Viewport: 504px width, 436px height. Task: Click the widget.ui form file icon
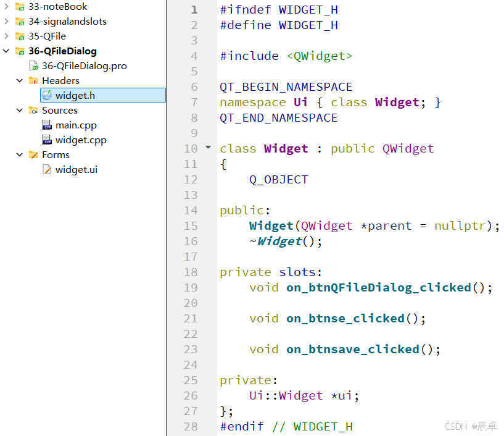[x=47, y=169]
